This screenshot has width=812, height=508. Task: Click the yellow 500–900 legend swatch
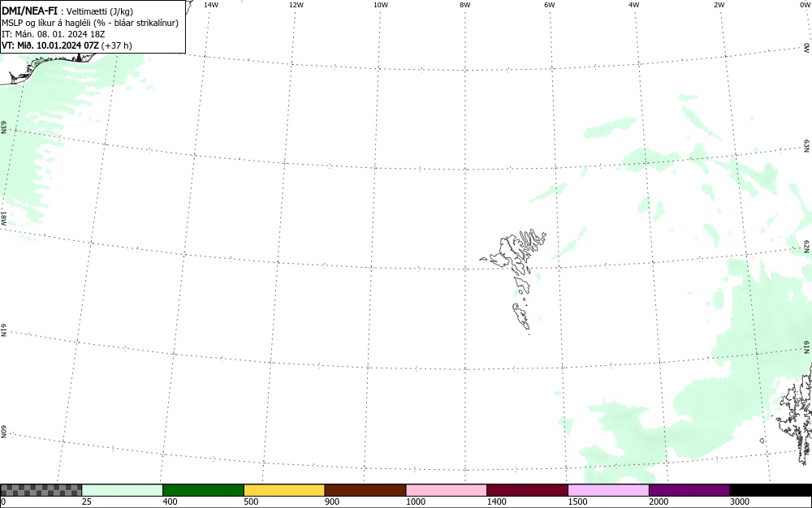pos(284,490)
